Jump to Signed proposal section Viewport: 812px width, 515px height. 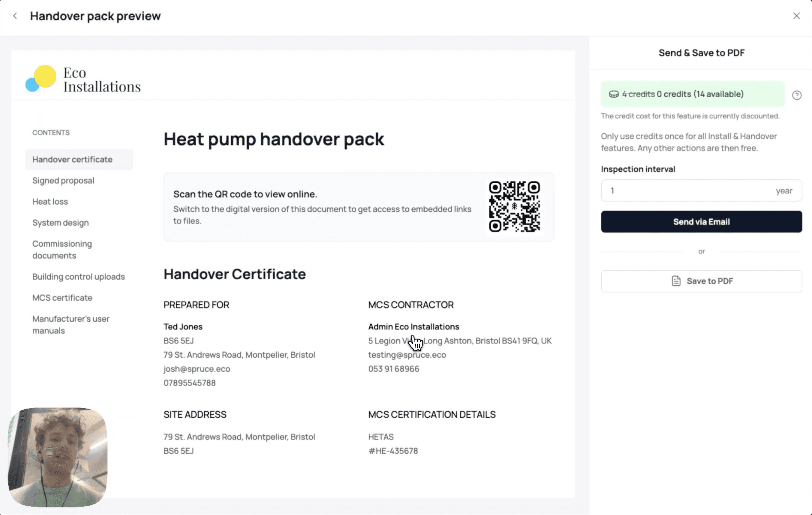[64, 181]
